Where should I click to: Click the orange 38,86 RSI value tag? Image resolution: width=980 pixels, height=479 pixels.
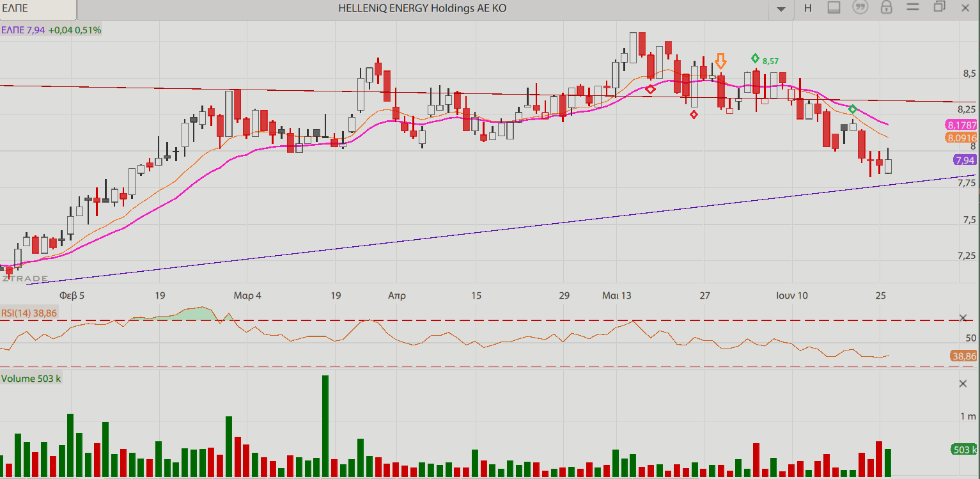(963, 356)
